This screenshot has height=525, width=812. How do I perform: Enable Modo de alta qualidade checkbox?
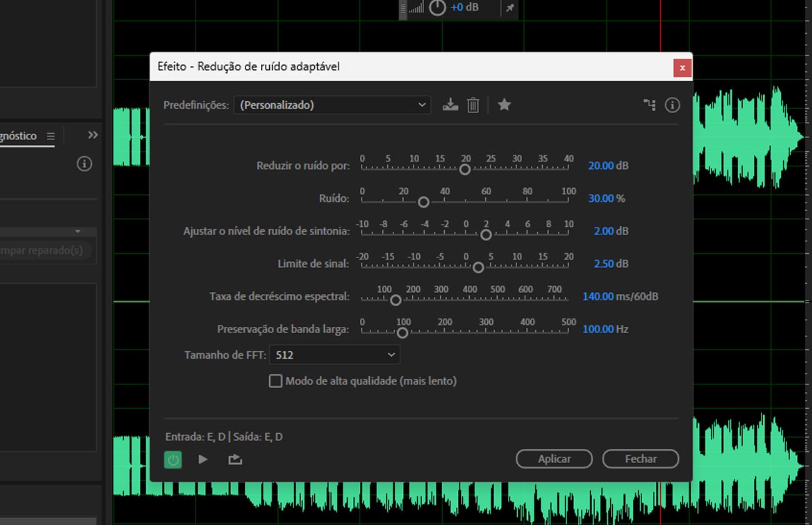point(275,381)
